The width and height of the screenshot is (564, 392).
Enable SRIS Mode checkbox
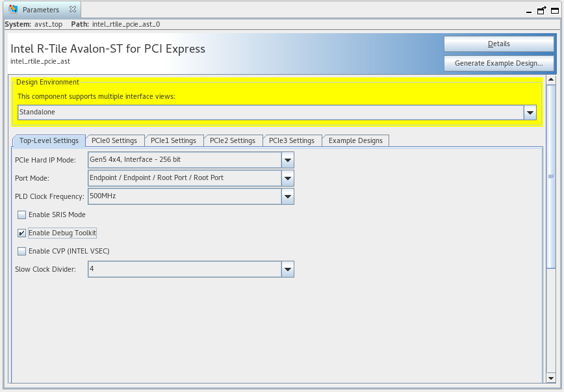[x=22, y=215]
